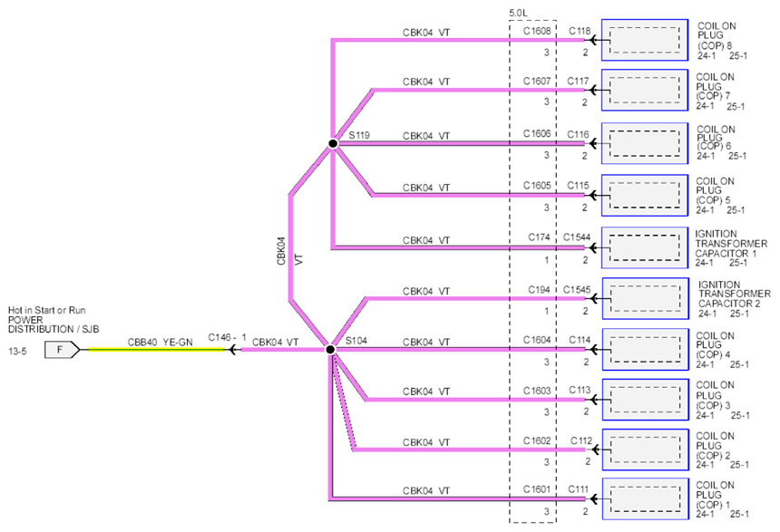Click the Coil On Plug 3 component box
Screen dimensions: 780x532
pyautogui.click(x=645, y=400)
